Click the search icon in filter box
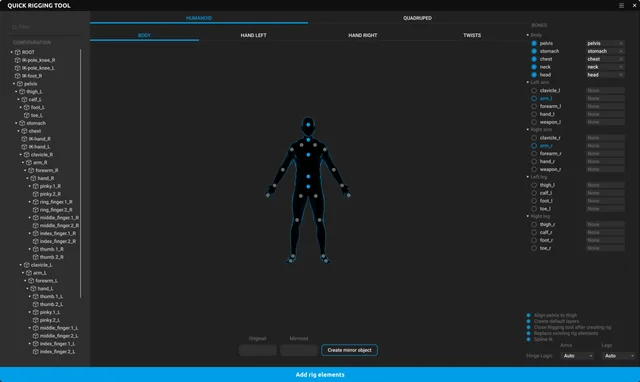640x382 pixels. click(14, 27)
